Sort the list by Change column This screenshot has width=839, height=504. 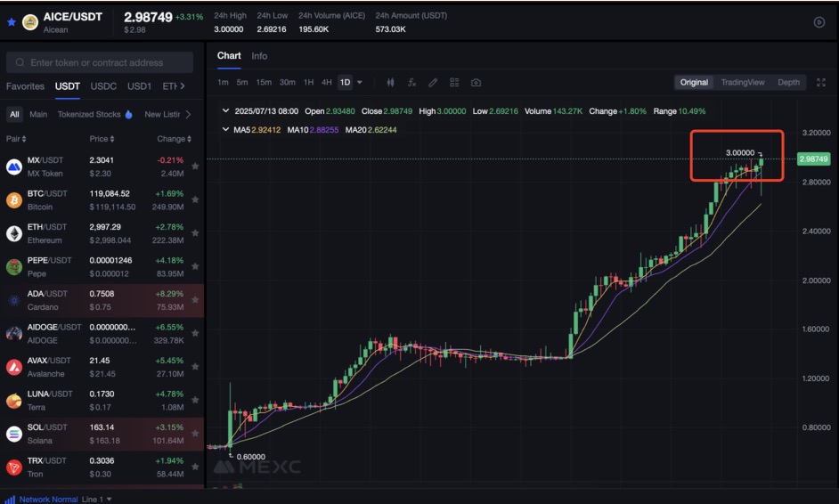[x=174, y=139]
